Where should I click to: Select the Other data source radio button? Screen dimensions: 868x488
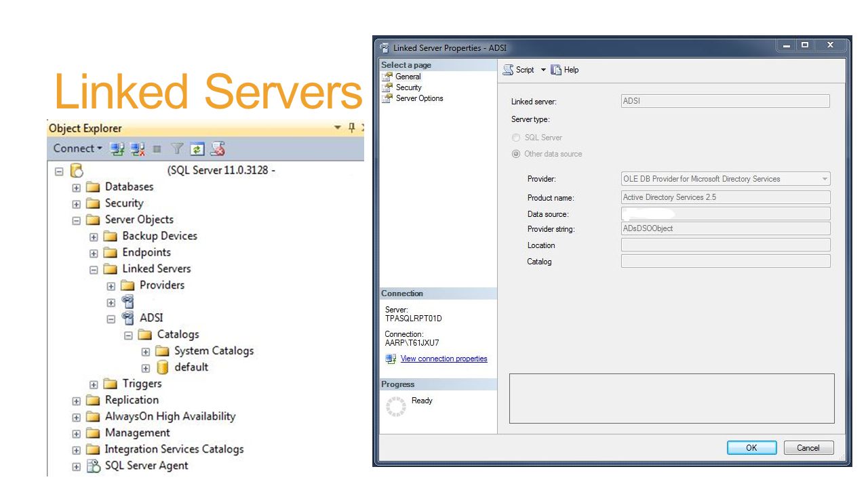tap(516, 154)
